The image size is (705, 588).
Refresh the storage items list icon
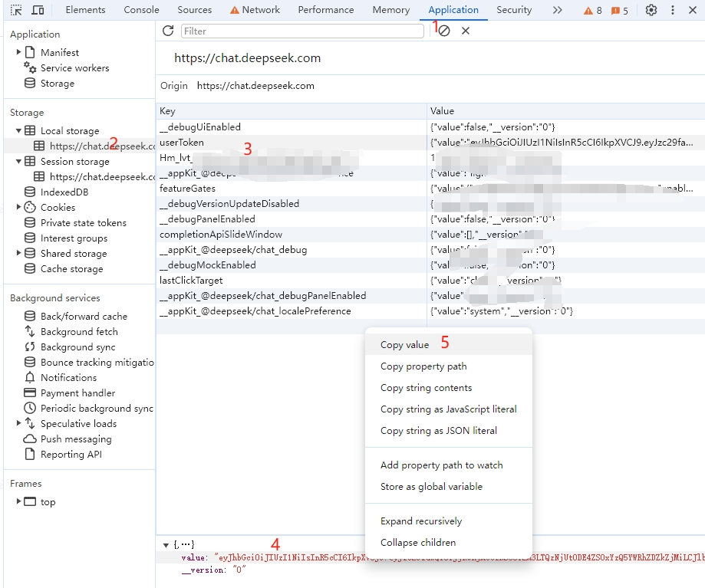(167, 31)
